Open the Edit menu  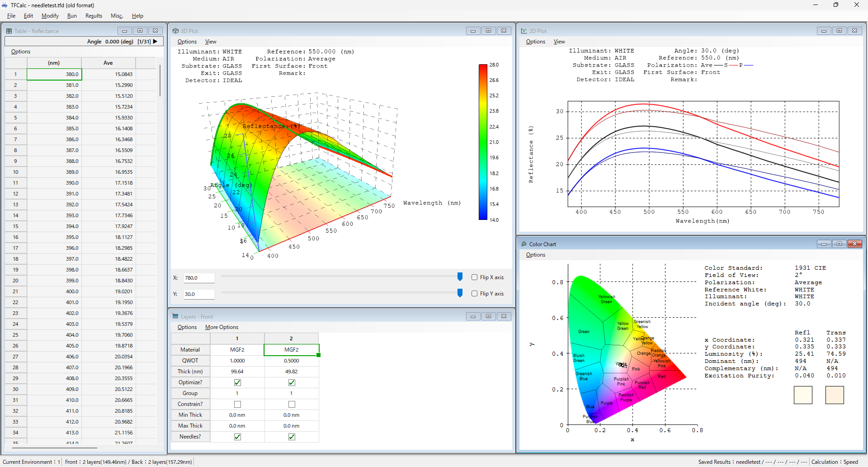(x=28, y=16)
